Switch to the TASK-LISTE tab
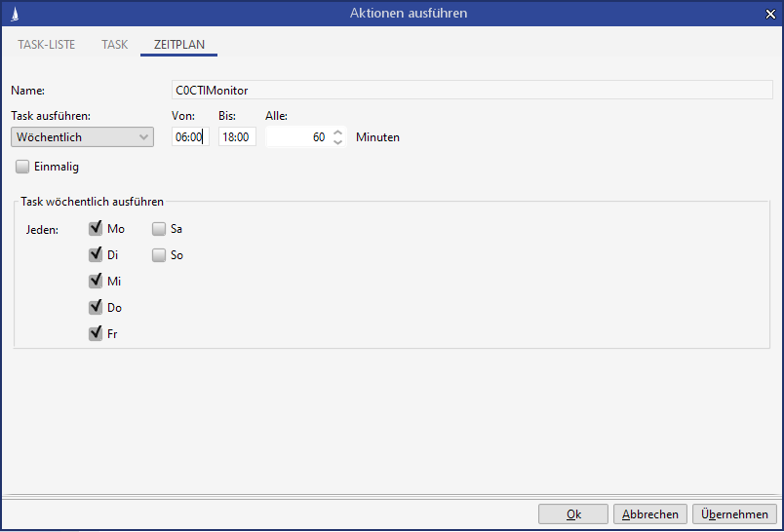This screenshot has height=532, width=784. [46, 45]
